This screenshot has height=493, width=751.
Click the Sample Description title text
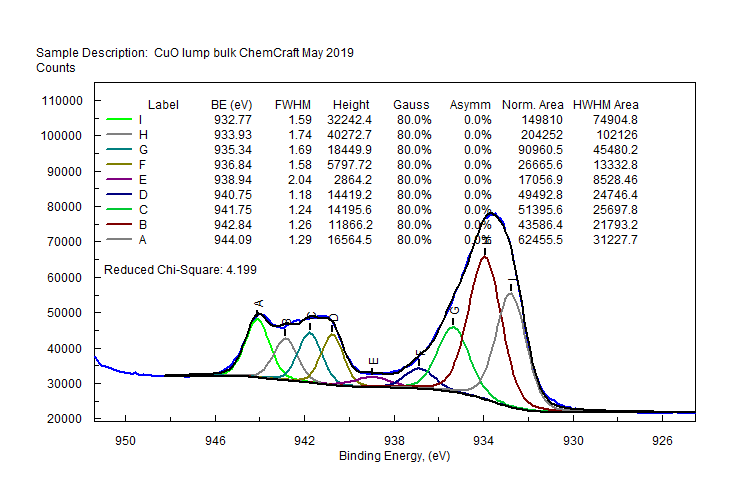pos(195,52)
